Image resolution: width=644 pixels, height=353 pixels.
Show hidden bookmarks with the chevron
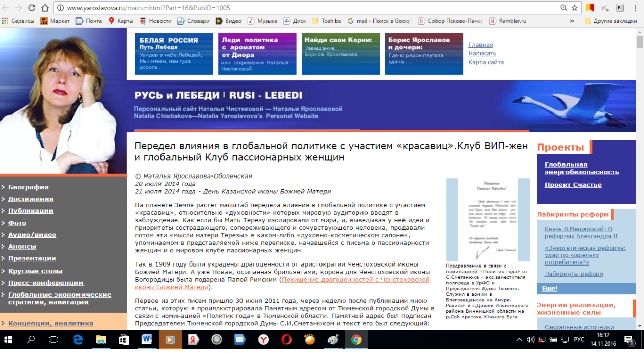[572, 21]
